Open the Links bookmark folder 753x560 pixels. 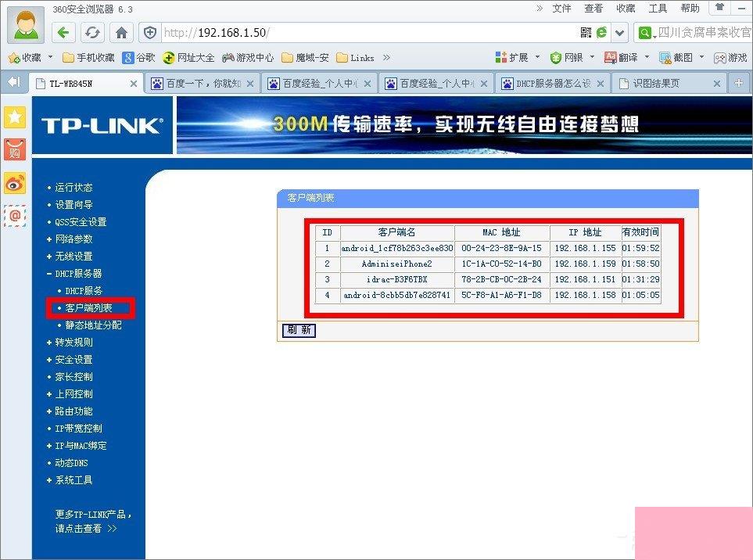(x=355, y=58)
